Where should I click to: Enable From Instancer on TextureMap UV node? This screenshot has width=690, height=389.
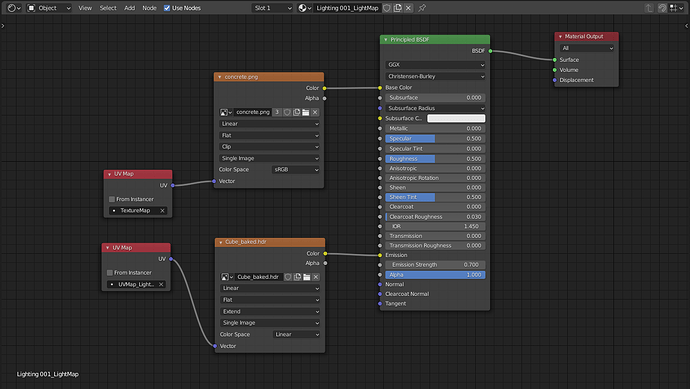[x=112, y=199]
